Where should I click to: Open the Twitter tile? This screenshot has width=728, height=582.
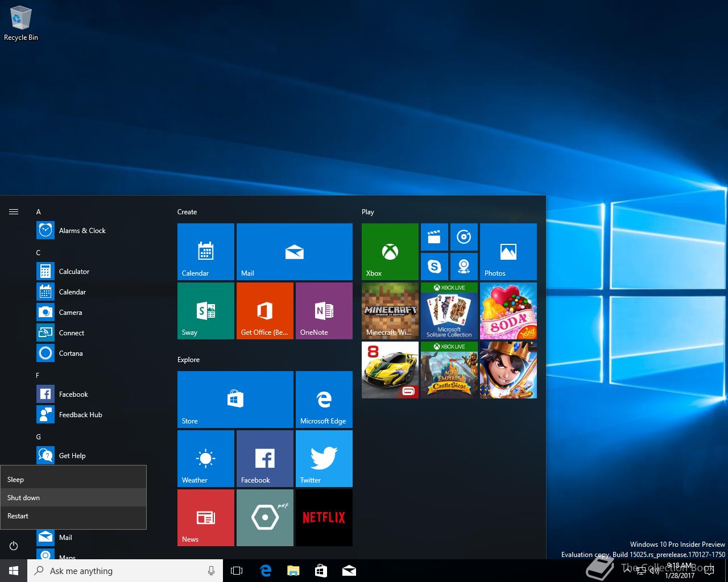(x=324, y=459)
